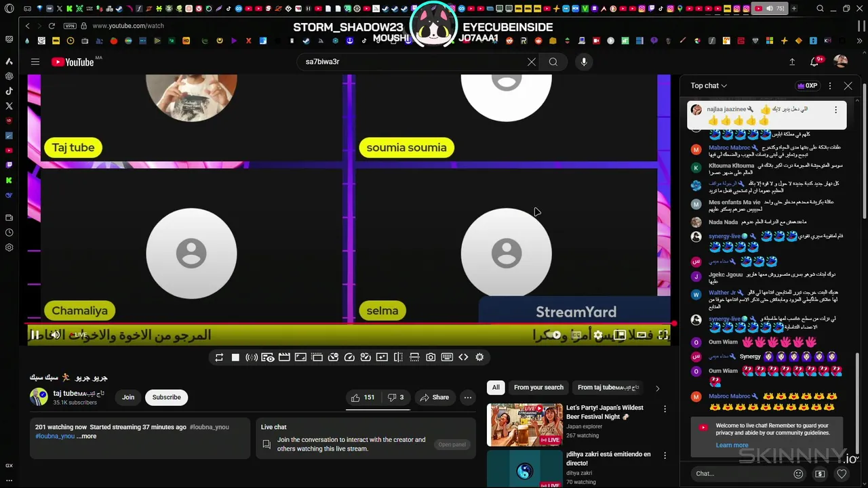
Task: Toggle the autoplay switch in the player
Action: coord(556,335)
